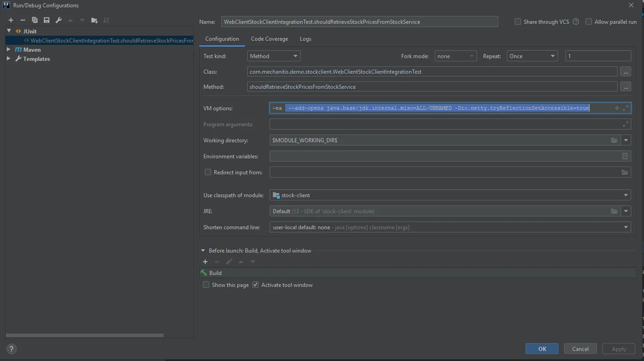Screen dimensions: 644x361
Task: Expand the Maven tree node
Action: coord(9,49)
